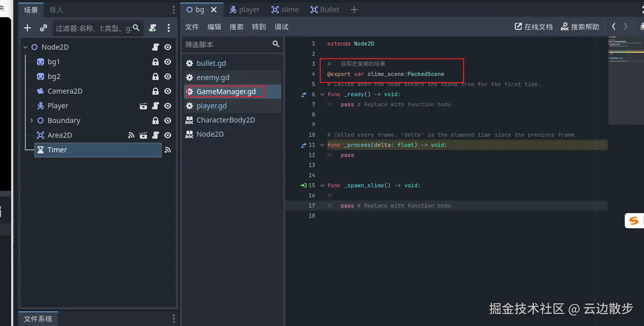Viewport: 644px width, 326px height.
Task: Open the 搜索 menu
Action: [x=237, y=27]
